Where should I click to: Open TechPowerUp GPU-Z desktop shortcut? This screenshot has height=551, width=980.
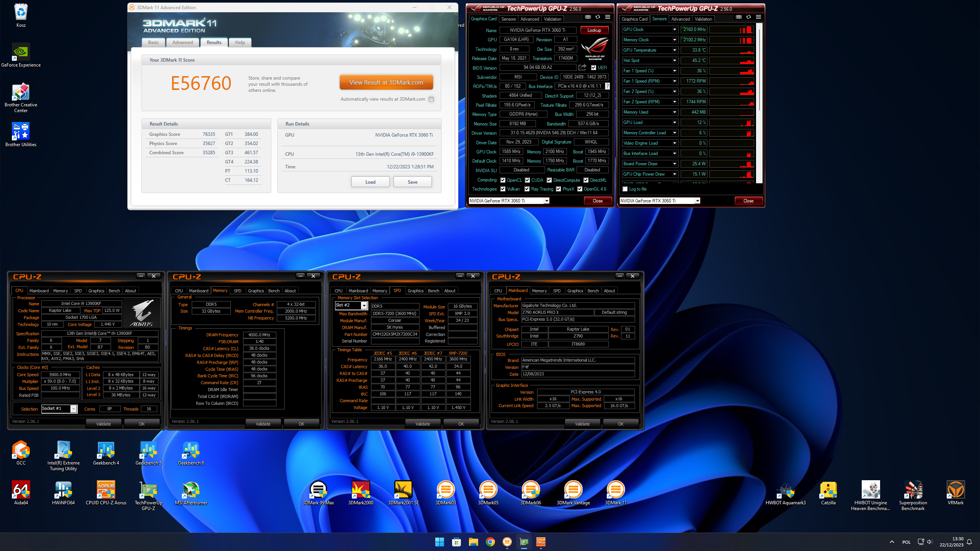pos(149,496)
